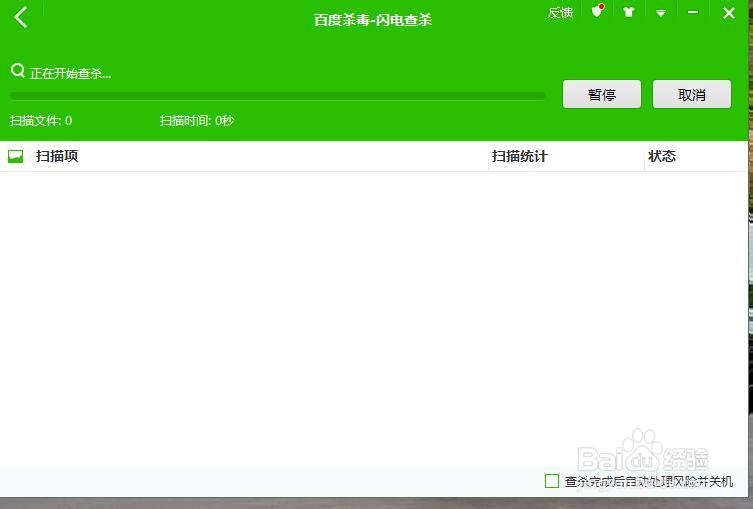Close the Baidu Antivirus window

tap(729, 13)
